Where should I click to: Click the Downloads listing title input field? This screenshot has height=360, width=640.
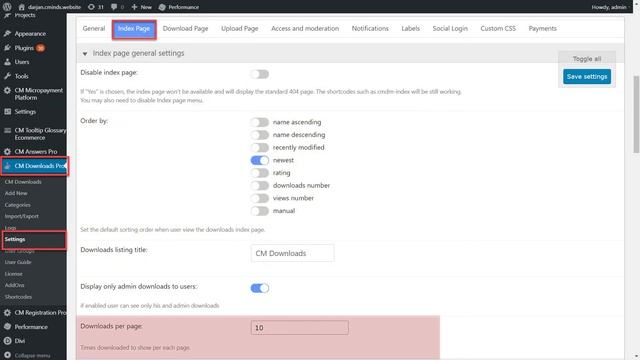(x=292, y=253)
